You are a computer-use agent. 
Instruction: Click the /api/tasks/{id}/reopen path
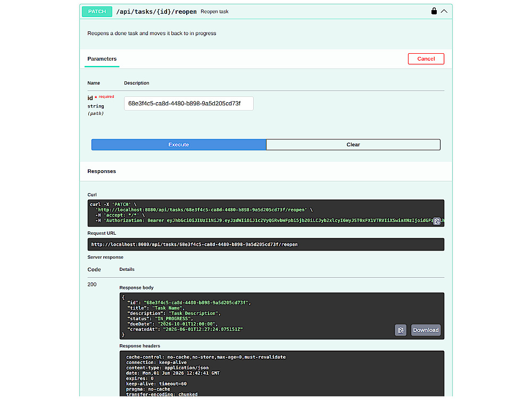pyautogui.click(x=156, y=12)
